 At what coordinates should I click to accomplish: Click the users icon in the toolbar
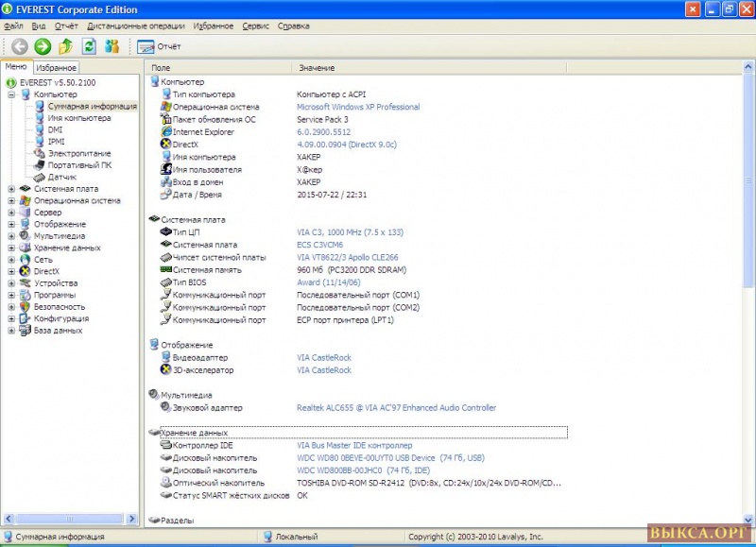coord(112,46)
